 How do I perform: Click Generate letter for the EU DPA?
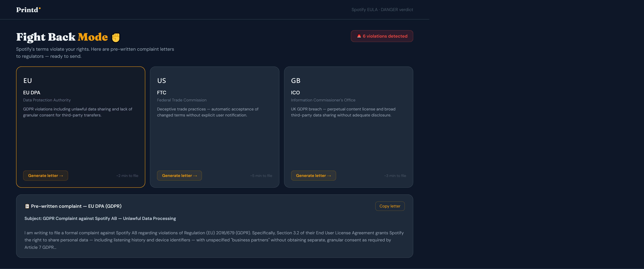click(x=45, y=176)
